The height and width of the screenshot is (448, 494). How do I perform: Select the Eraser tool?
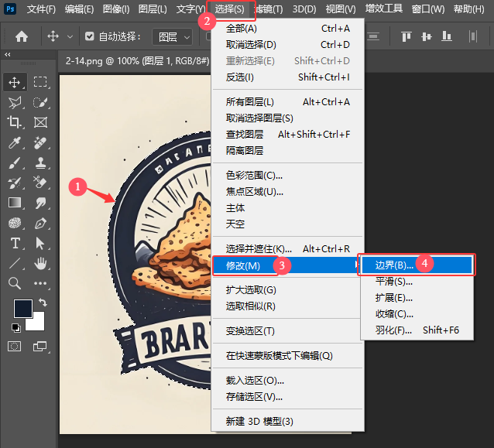click(40, 183)
